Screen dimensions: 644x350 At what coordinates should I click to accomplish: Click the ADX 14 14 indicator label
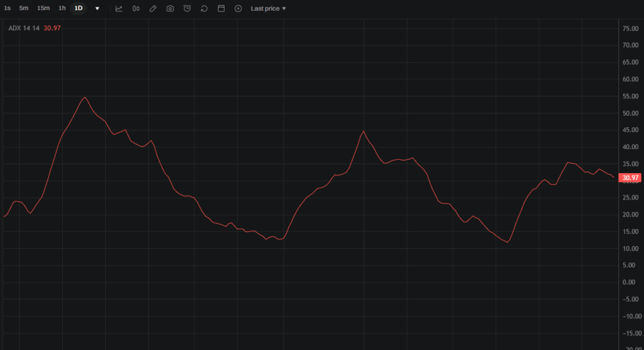click(24, 28)
